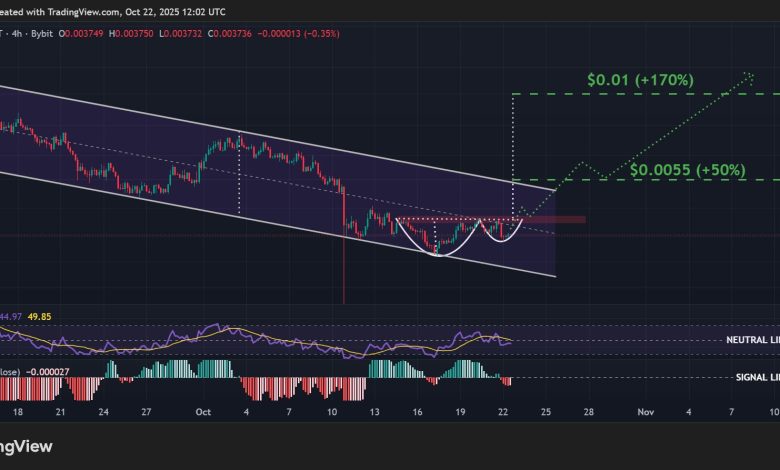780x470 pixels.
Task: Click the yellow RSI value 49.85
Action: (x=39, y=318)
